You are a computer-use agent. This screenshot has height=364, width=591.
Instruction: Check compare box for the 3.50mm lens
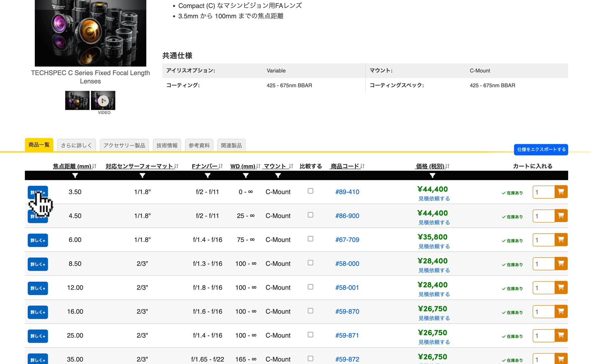click(310, 191)
